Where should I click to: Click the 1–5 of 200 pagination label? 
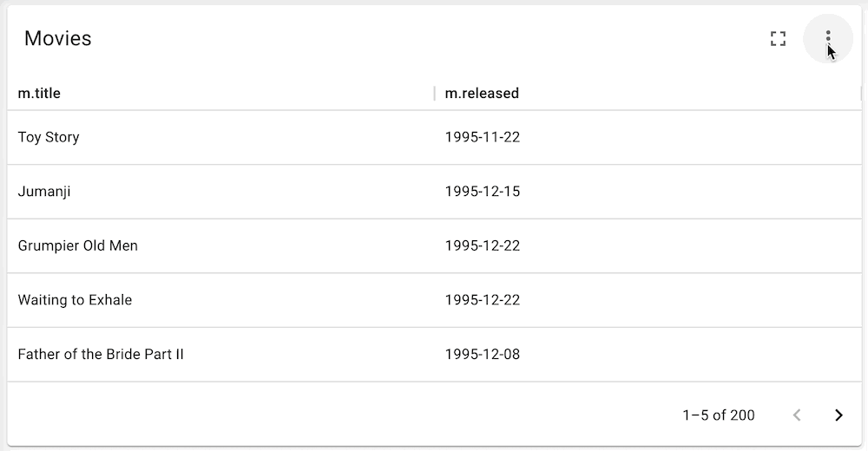(x=719, y=415)
